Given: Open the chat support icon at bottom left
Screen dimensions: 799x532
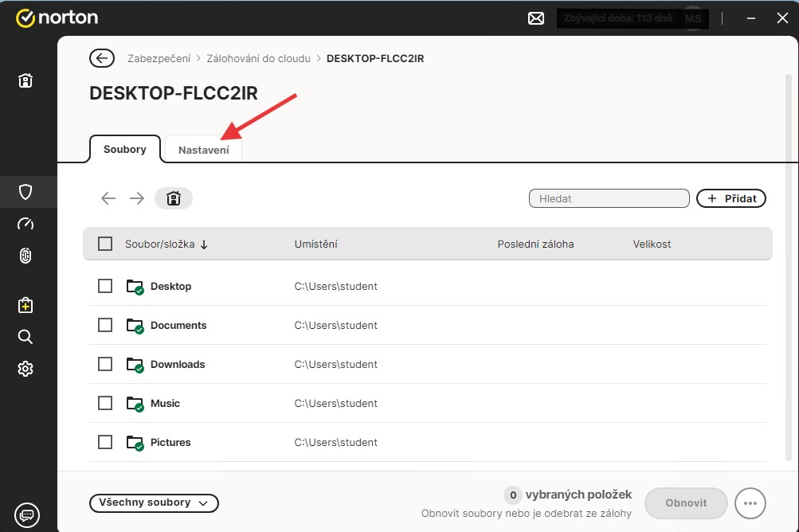Looking at the screenshot, I should pos(25,514).
